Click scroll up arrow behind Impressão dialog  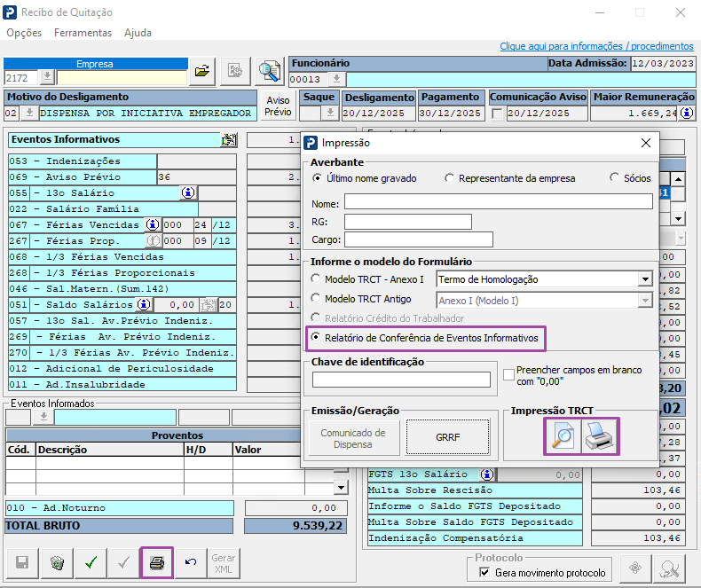[678, 179]
